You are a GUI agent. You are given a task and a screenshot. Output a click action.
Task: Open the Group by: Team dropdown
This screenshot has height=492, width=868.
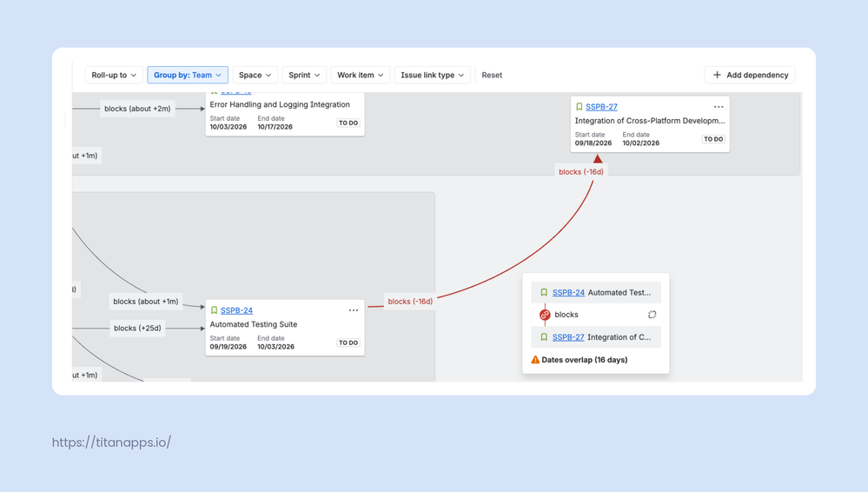click(188, 75)
